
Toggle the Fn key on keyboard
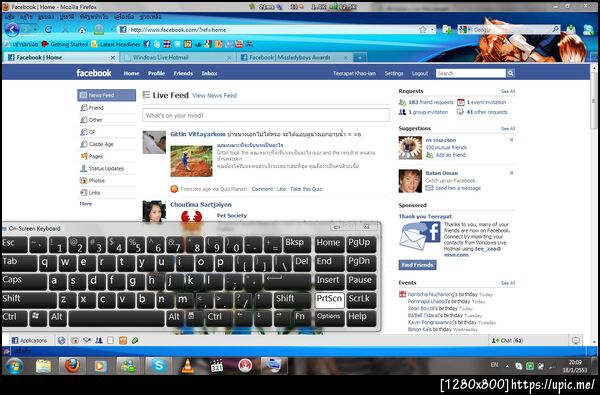coord(301,318)
